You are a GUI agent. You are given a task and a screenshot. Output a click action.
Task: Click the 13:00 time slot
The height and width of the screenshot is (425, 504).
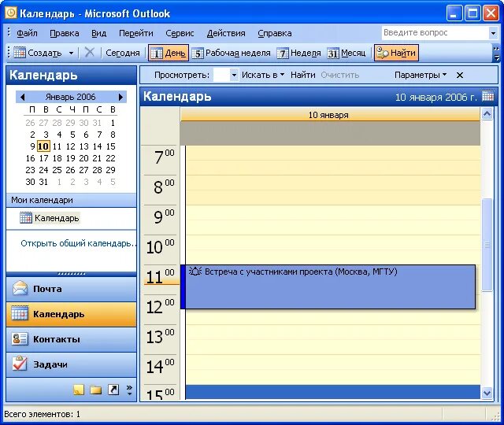332,332
